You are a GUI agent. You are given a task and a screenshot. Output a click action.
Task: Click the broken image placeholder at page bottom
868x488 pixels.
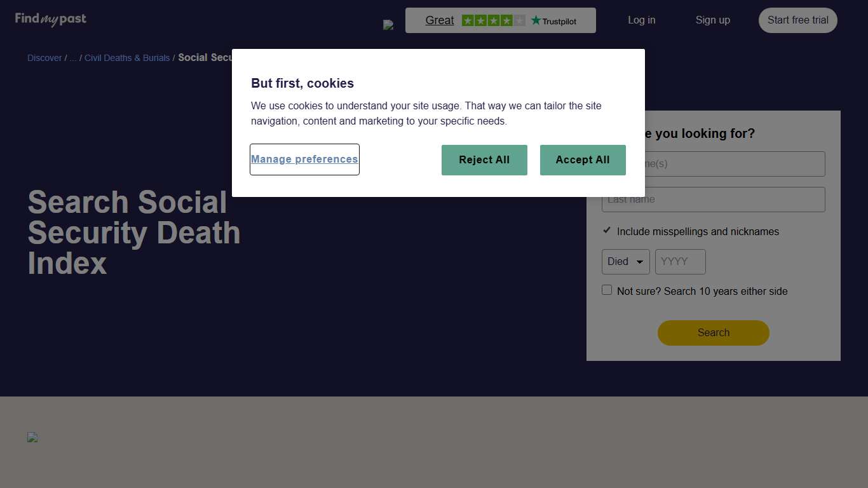(32, 437)
